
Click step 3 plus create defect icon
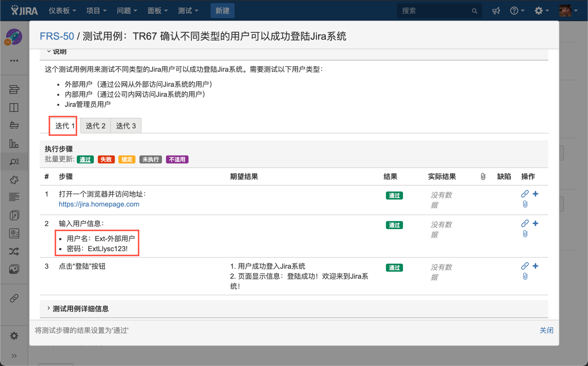(535, 266)
